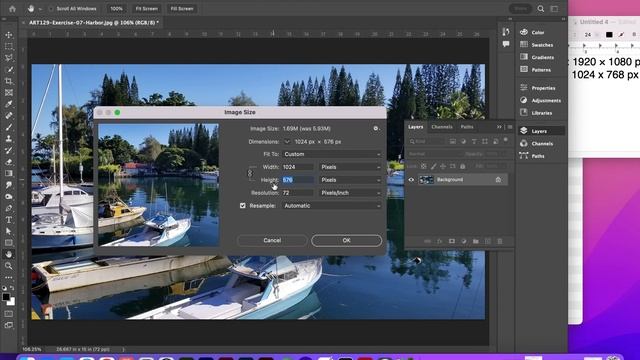Toggle Quick Mask mode
Viewport: 640px width, 360px height.
(x=9, y=314)
